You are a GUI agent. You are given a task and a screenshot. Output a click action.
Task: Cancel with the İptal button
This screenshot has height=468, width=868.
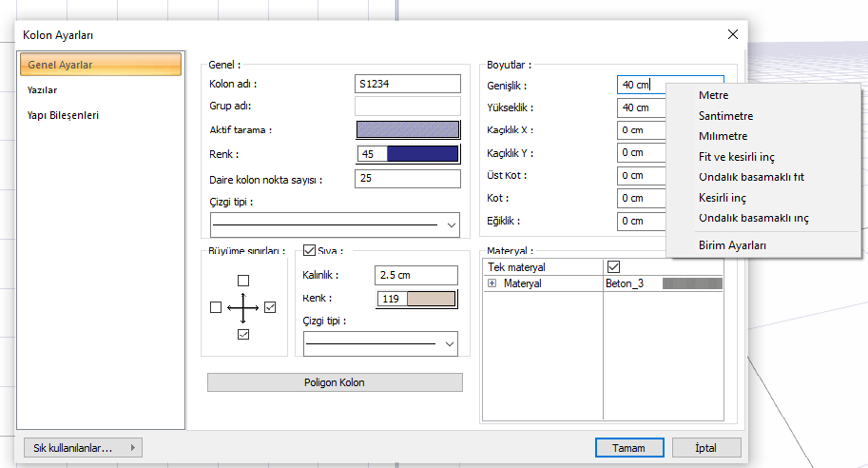click(705, 448)
